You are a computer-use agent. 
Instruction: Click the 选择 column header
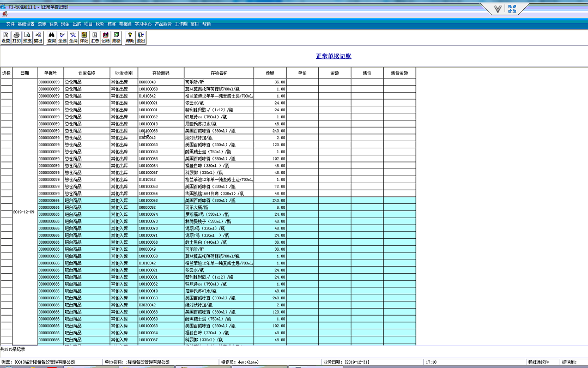pyautogui.click(x=7, y=73)
